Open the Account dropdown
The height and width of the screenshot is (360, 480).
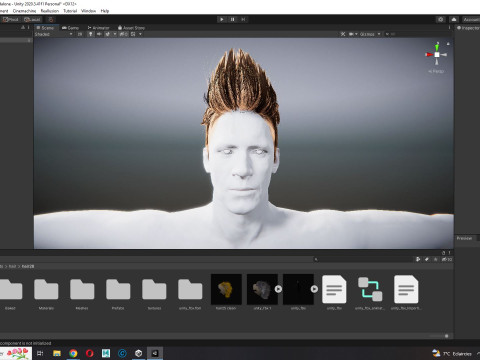tap(471, 19)
